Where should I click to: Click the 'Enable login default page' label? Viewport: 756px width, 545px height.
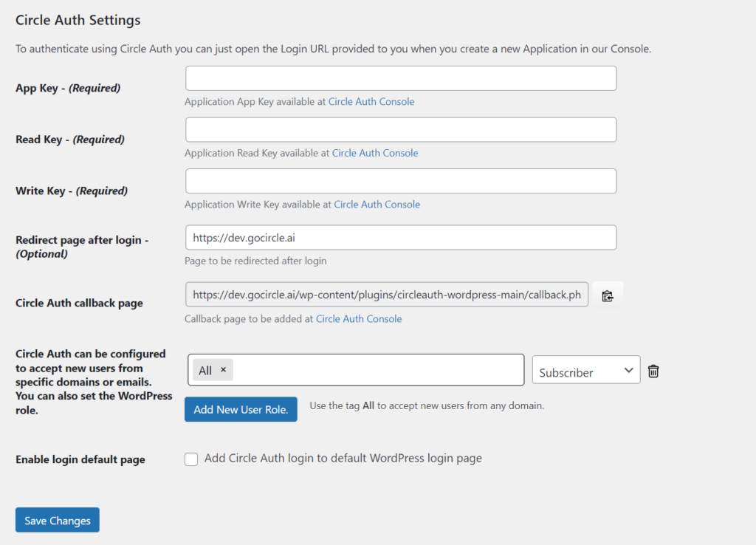click(x=80, y=459)
